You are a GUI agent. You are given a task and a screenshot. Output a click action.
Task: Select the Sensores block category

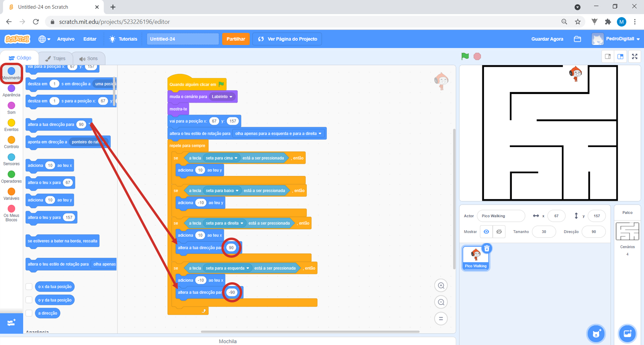tap(11, 159)
